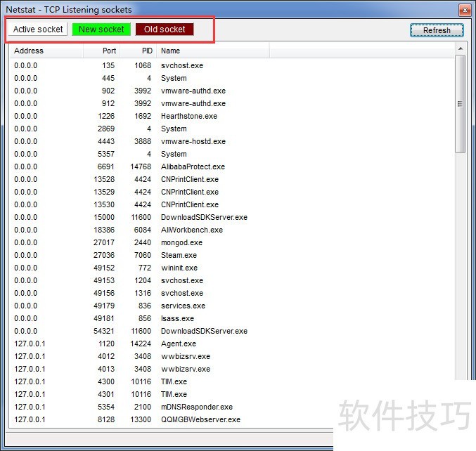Select the wininit.exe row
The height and width of the screenshot is (451, 476).
pyautogui.click(x=232, y=268)
